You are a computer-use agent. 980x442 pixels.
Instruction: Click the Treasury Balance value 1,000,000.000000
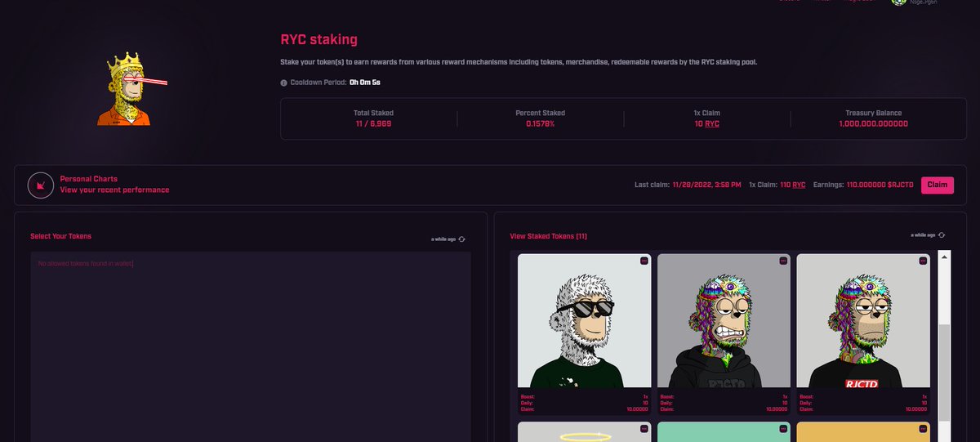pyautogui.click(x=873, y=123)
